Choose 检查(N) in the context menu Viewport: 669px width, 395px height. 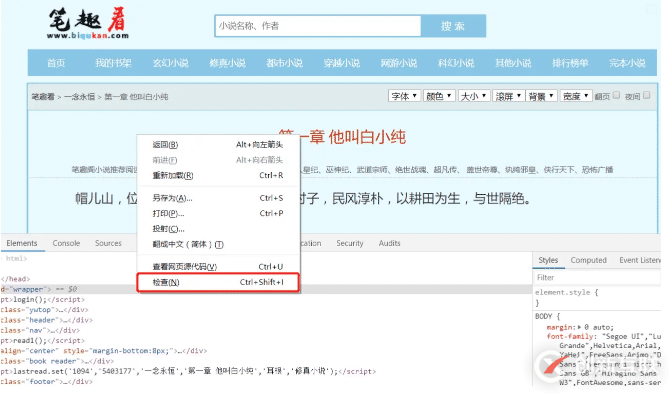[218, 282]
